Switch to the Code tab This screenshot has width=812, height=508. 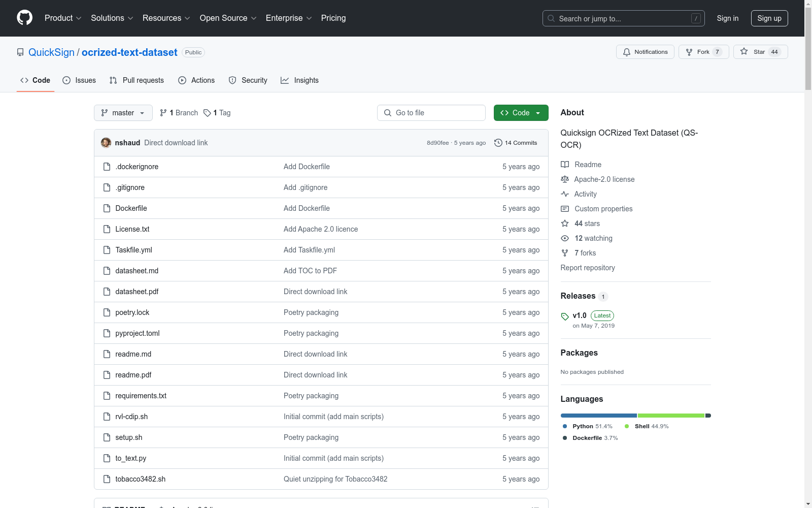36,80
